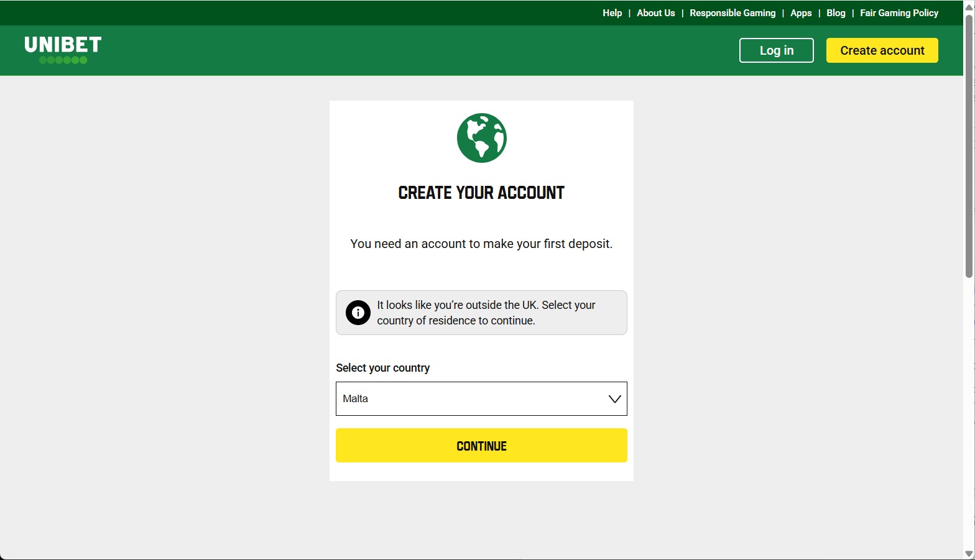Click the 'Create Your Account' heading
Screen dimensions: 975x560
(481, 193)
